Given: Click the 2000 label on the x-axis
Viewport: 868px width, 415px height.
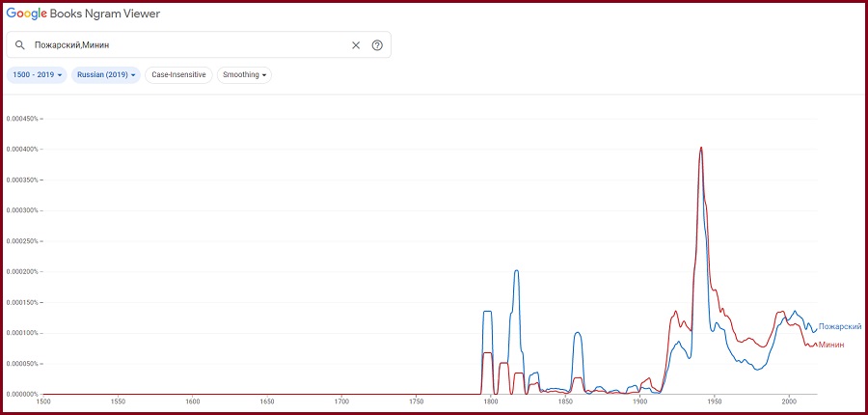Looking at the screenshot, I should [788, 401].
